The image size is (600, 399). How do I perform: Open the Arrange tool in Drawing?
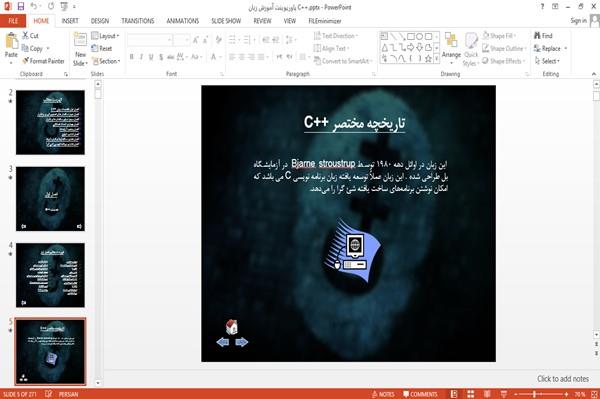[x=451, y=48]
